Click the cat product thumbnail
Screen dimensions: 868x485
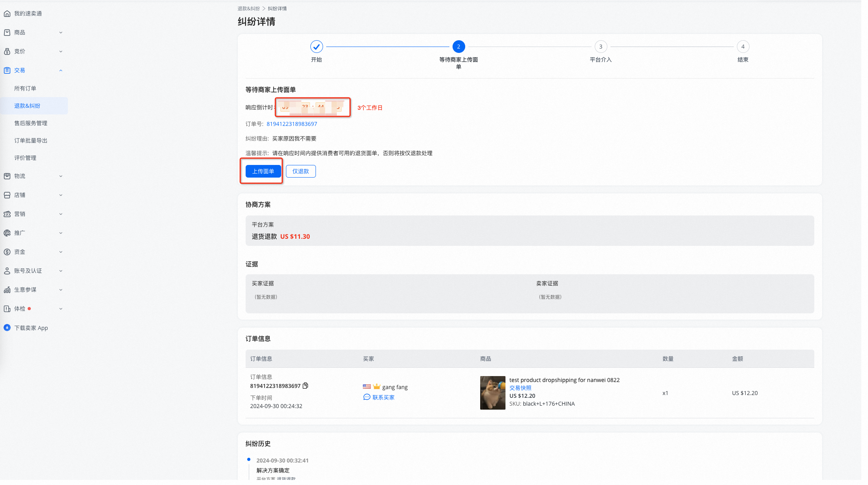(492, 393)
